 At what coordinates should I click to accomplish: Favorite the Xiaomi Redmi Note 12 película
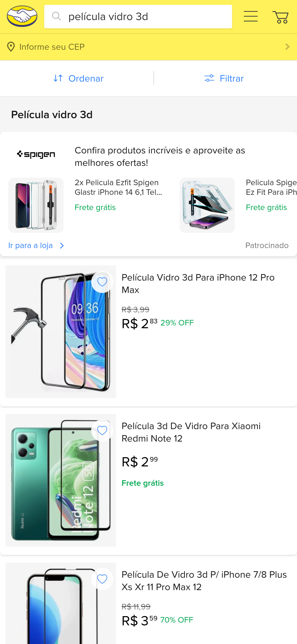[x=102, y=430]
